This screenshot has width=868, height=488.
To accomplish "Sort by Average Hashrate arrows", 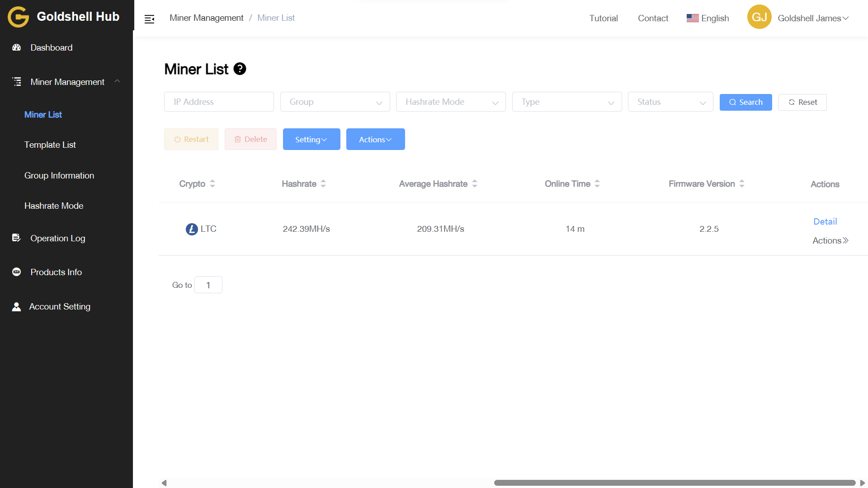I will point(475,184).
